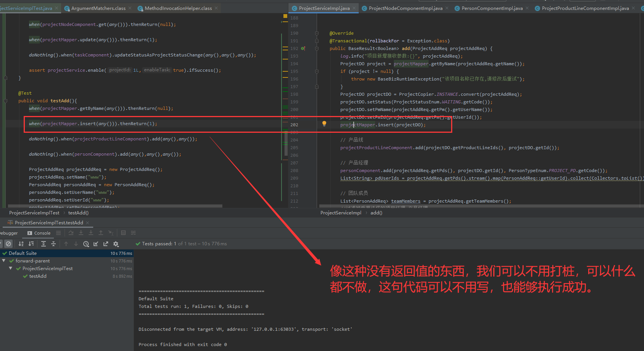Switch to MethodInvocationHelper.class tab
Viewport: 644px width, 351px height.
pos(178,8)
